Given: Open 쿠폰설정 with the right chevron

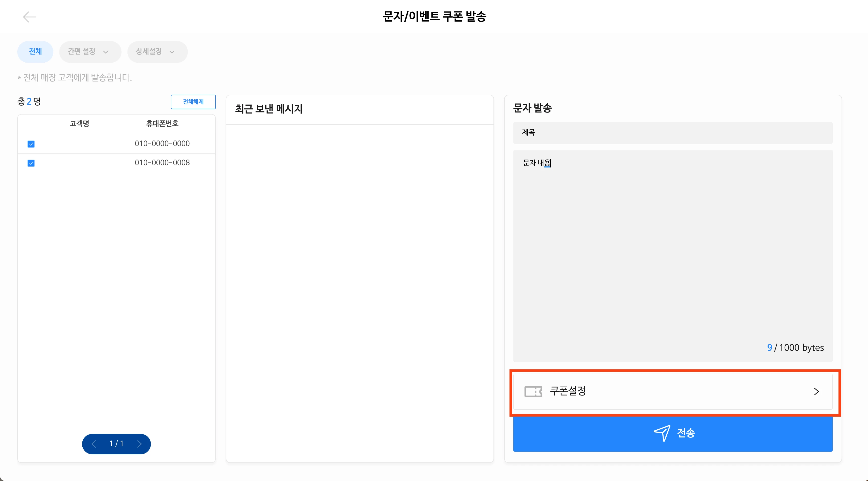Looking at the screenshot, I should (816, 392).
